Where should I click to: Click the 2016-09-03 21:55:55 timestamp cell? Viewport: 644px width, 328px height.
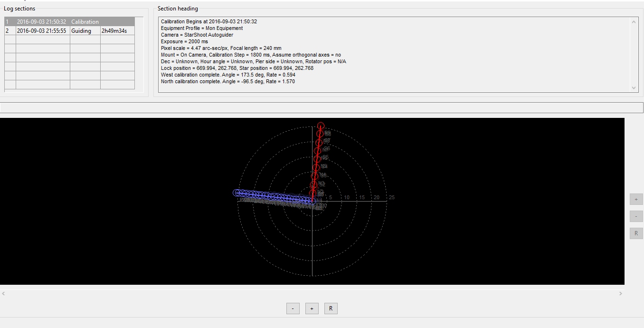click(x=43, y=31)
